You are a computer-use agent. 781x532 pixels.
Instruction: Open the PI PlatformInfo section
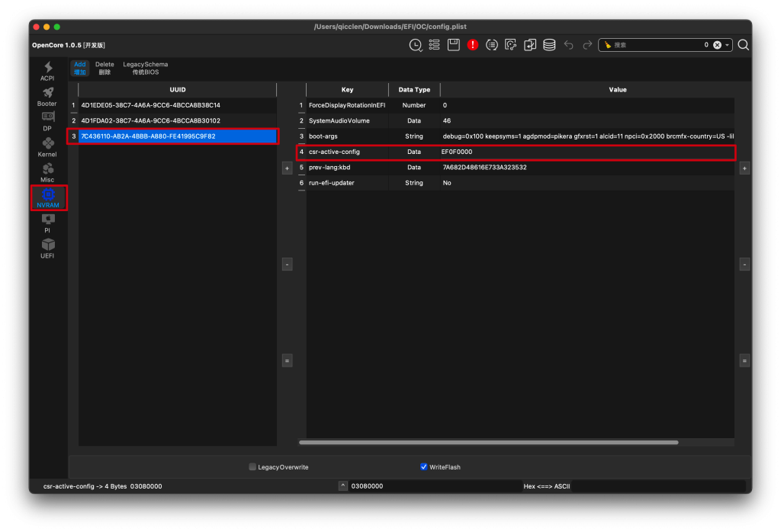pyautogui.click(x=47, y=223)
